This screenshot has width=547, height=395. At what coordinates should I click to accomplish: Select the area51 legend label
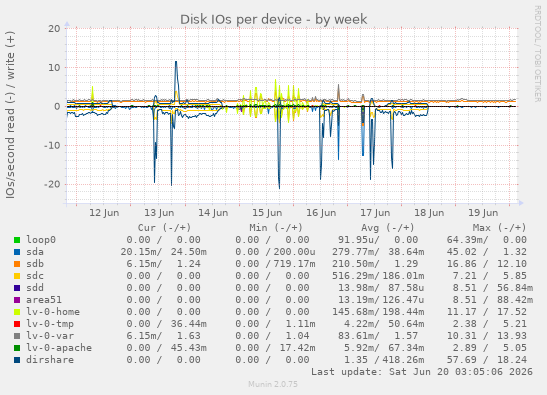point(44,300)
